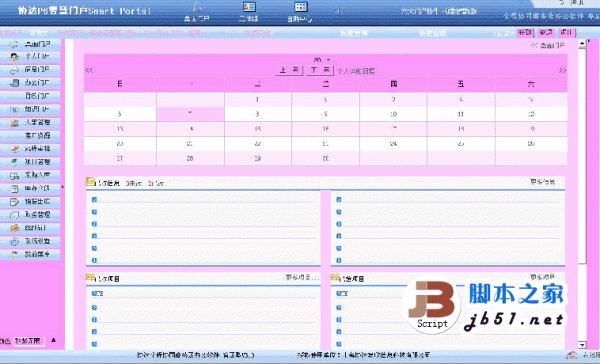Click the scrollbar up arrow on the right

pyautogui.click(x=582, y=43)
